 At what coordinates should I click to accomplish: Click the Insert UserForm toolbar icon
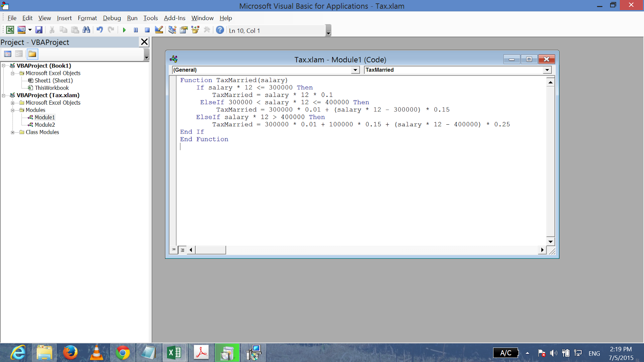coord(21,30)
